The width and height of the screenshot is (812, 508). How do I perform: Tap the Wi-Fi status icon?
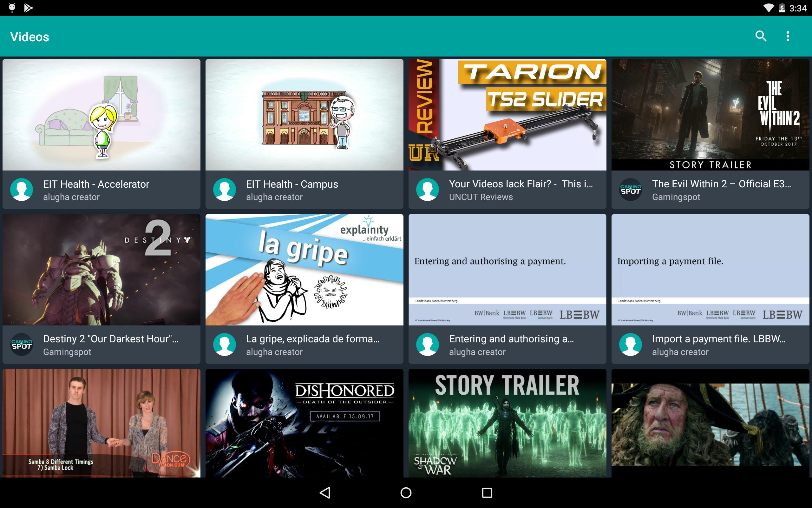tap(768, 8)
